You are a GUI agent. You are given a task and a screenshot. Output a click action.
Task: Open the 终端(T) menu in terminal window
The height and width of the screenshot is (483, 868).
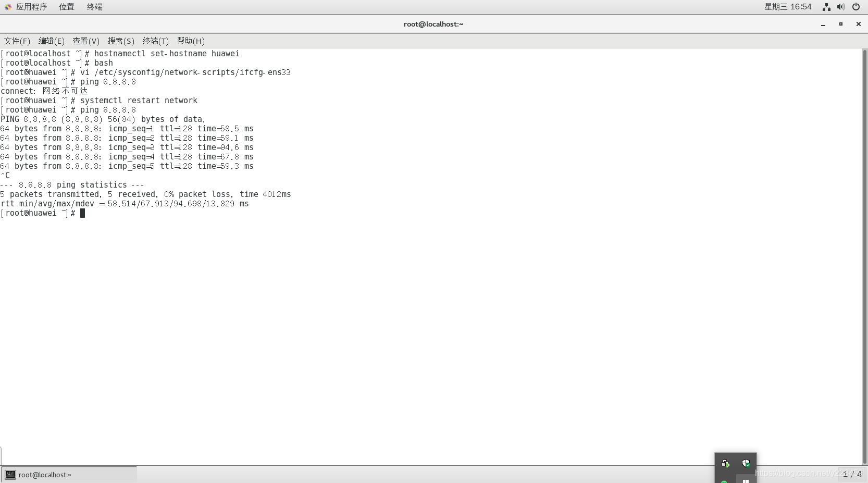tap(156, 41)
